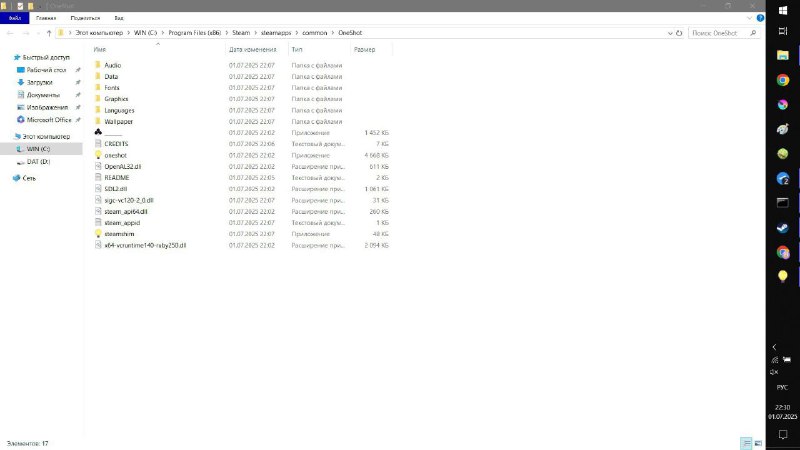Expand chevron after Program Files (x86)
Image resolution: width=800 pixels, height=450 pixels.
pos(227,33)
